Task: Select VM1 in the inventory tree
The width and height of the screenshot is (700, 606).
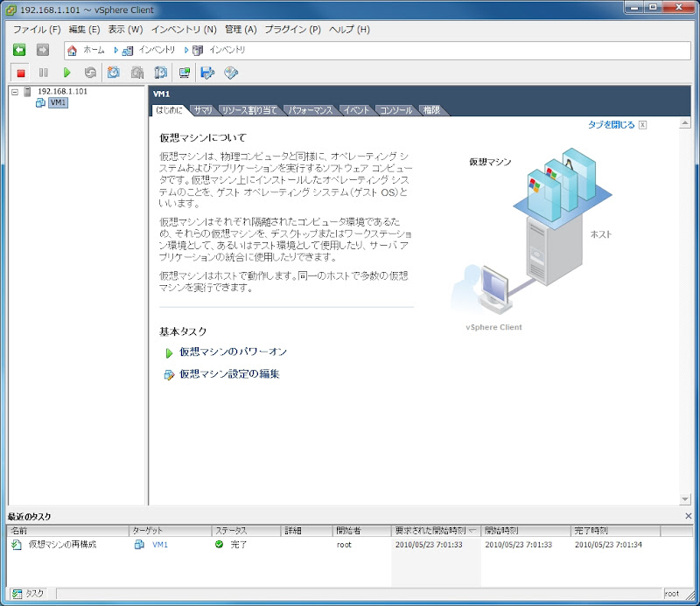Action: pyautogui.click(x=58, y=102)
